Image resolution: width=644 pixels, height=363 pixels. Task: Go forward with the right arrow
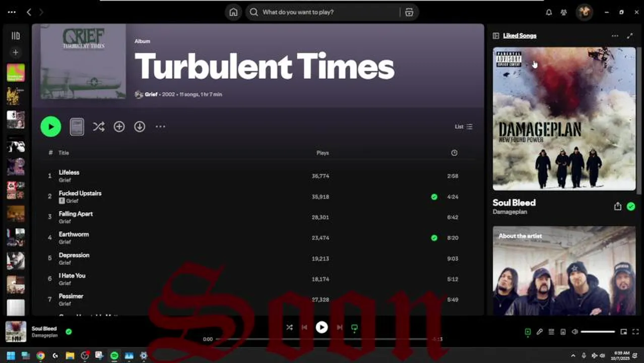(41, 12)
